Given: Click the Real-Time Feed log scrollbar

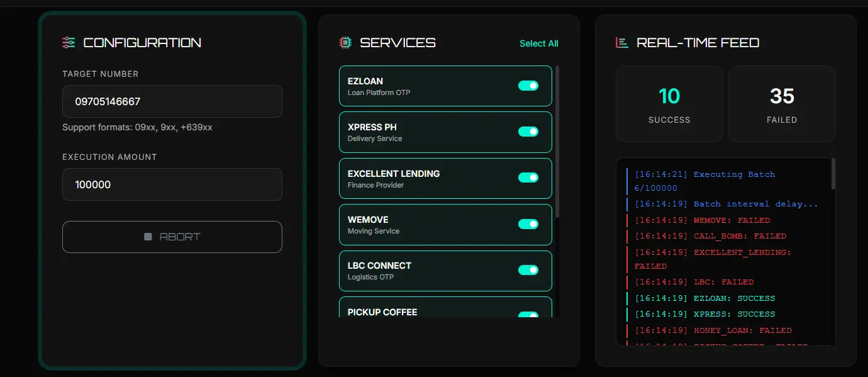Looking at the screenshot, I should point(833,174).
